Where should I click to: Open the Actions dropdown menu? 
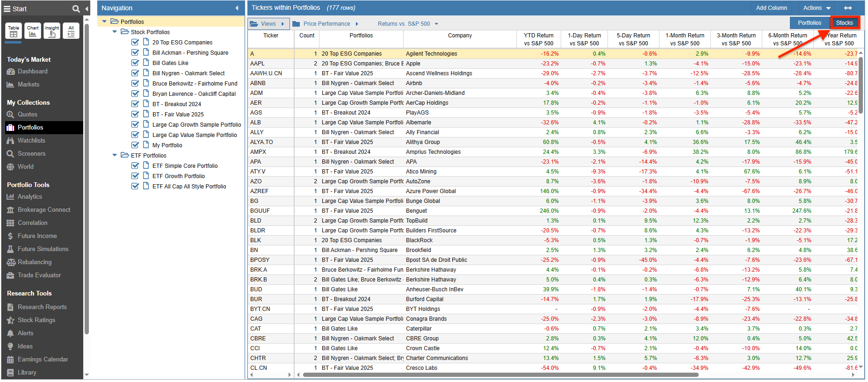click(x=817, y=8)
